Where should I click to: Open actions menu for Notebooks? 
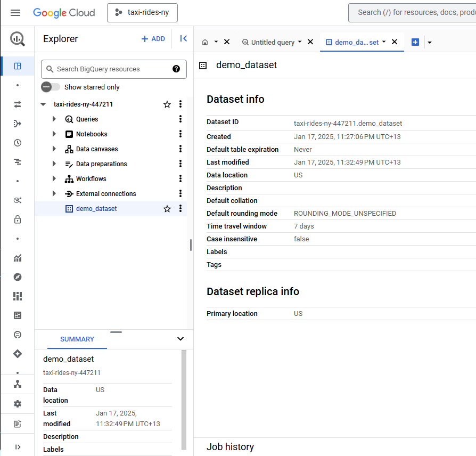click(180, 134)
